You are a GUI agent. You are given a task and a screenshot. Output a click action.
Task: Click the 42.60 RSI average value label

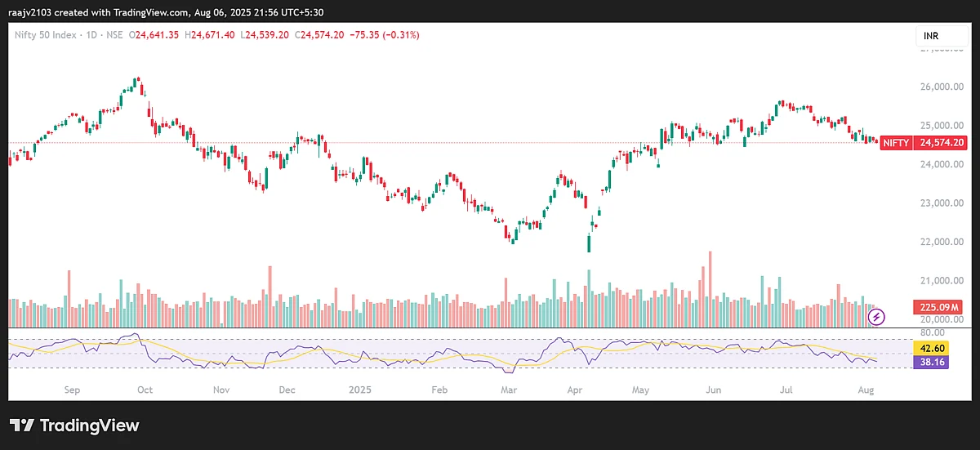coord(931,347)
